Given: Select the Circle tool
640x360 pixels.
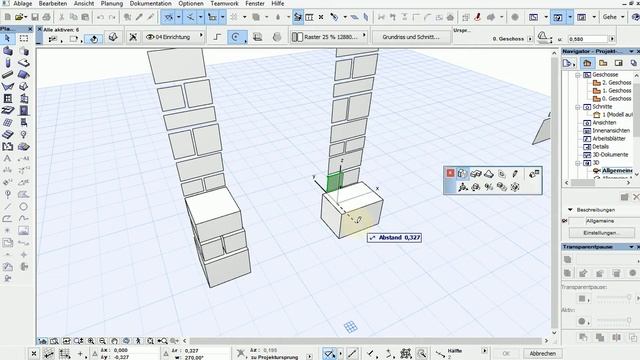Looking at the screenshot, I should click(x=24, y=207).
